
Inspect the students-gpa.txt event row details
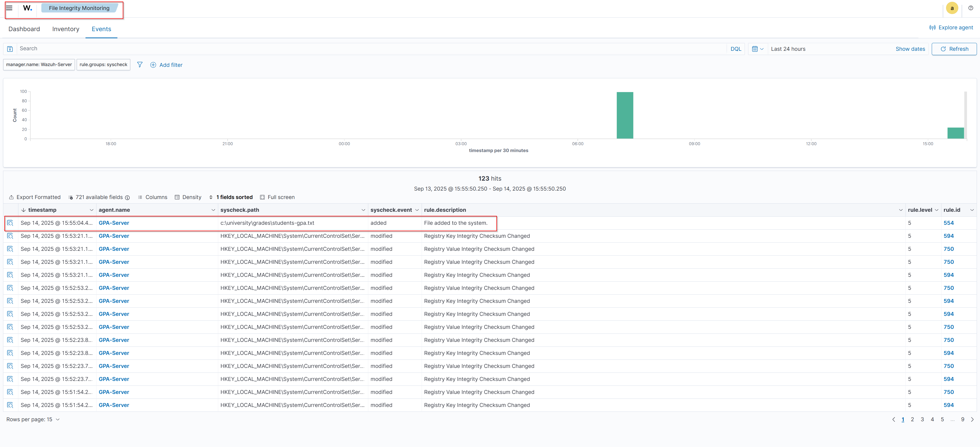pyautogui.click(x=10, y=223)
